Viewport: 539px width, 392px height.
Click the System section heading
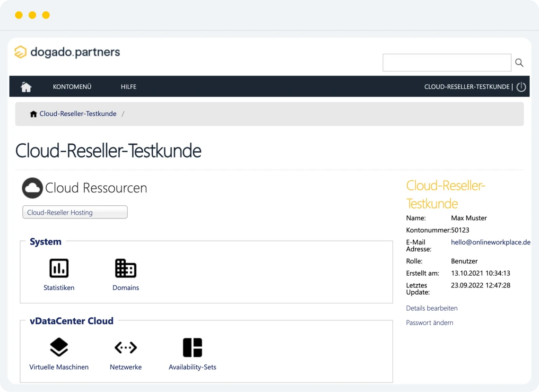coord(45,242)
